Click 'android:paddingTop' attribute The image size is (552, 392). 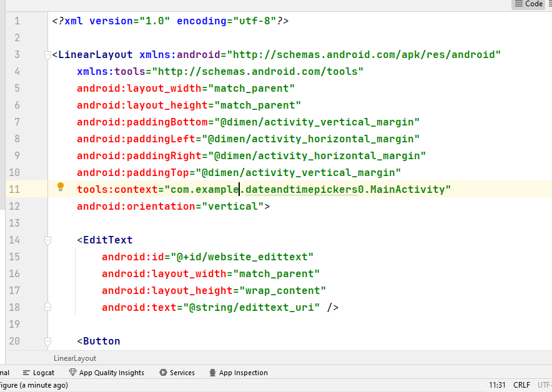point(133,173)
